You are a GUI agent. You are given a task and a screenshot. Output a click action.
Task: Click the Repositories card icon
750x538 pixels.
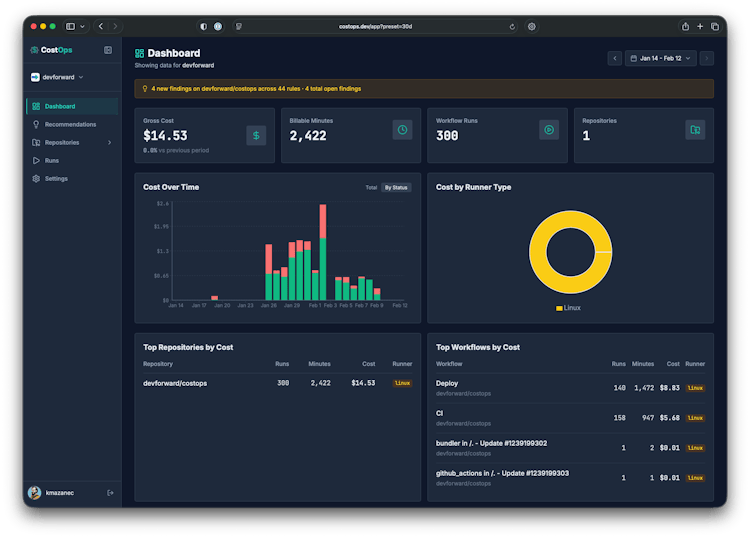pos(694,130)
